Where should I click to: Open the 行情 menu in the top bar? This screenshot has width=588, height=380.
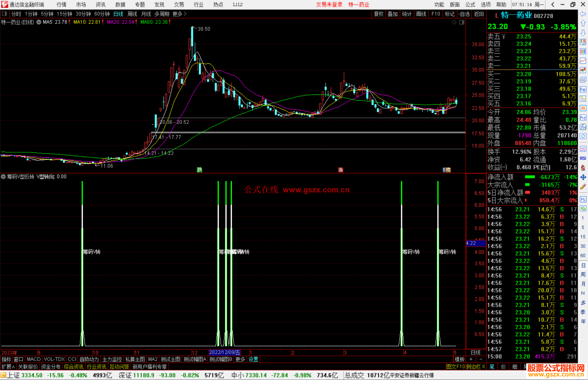click(x=61, y=4)
